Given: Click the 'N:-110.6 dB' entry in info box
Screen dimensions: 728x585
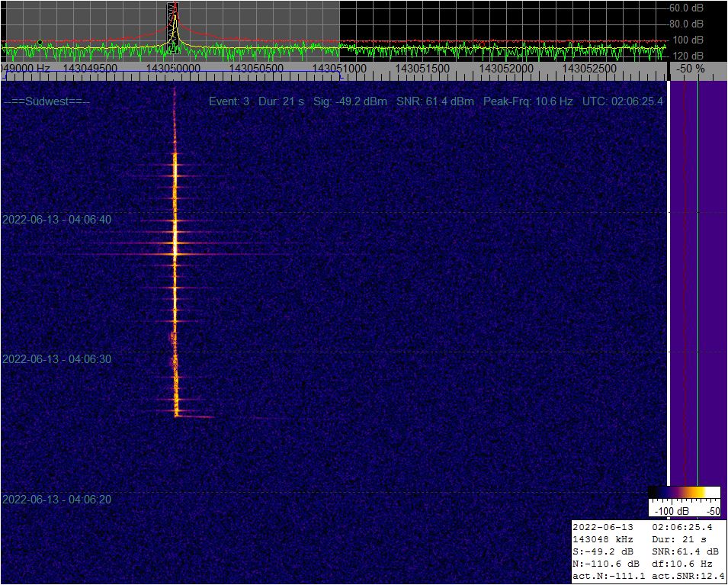Looking at the screenshot, I should (x=606, y=564).
